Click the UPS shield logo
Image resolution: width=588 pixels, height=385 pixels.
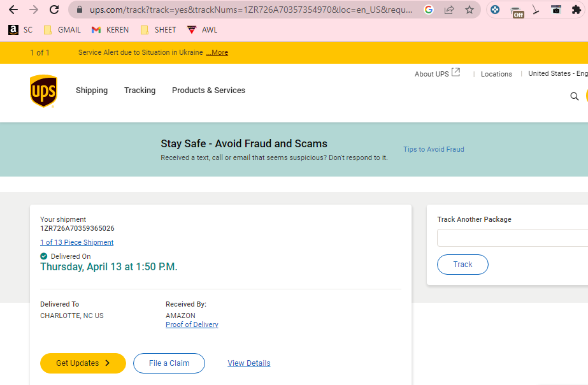pyautogui.click(x=43, y=91)
